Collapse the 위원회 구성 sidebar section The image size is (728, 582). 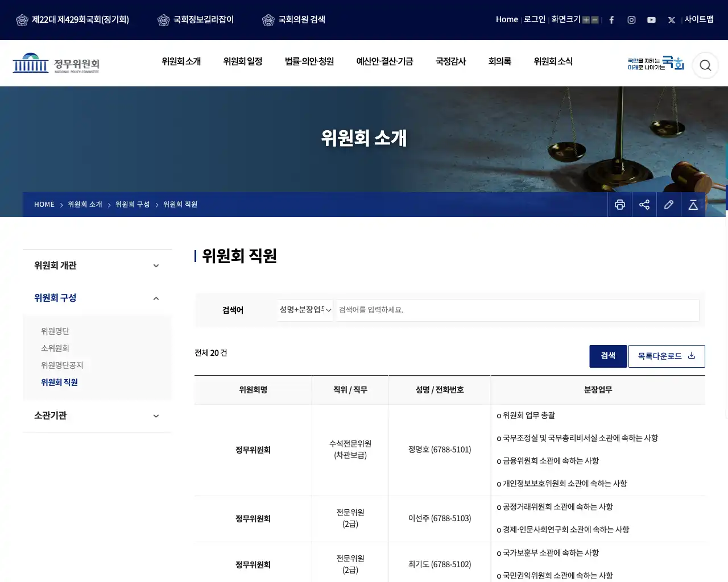(97, 298)
